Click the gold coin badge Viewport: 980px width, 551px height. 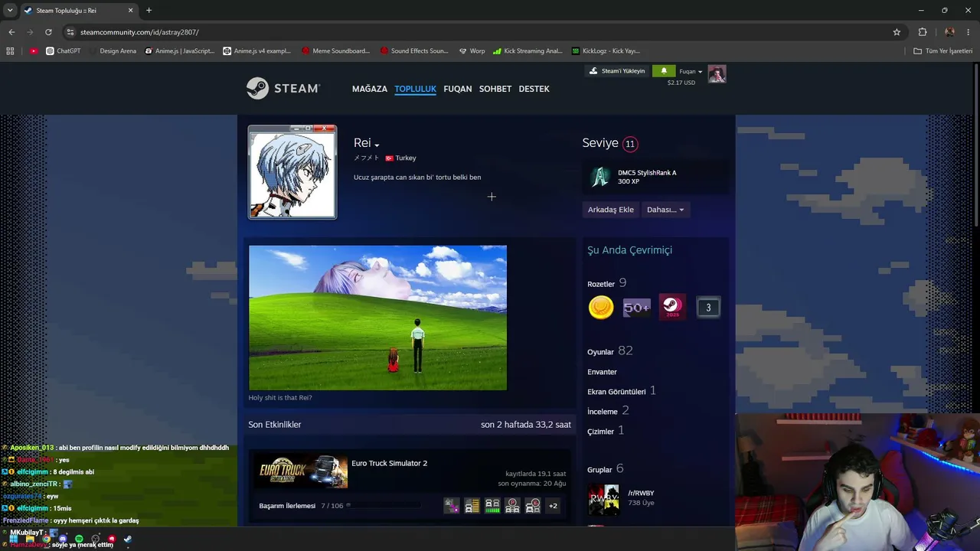601,308
